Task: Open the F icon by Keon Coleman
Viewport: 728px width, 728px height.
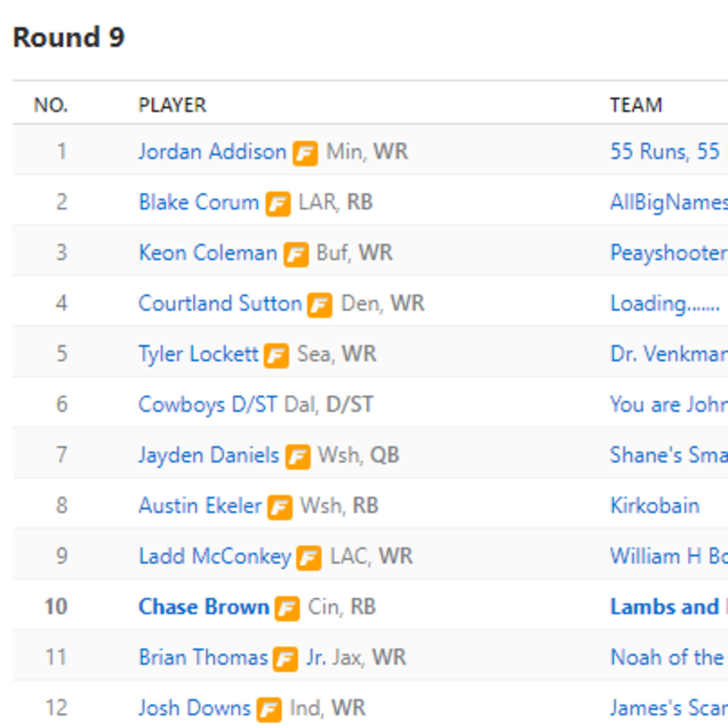Action: coord(296,254)
